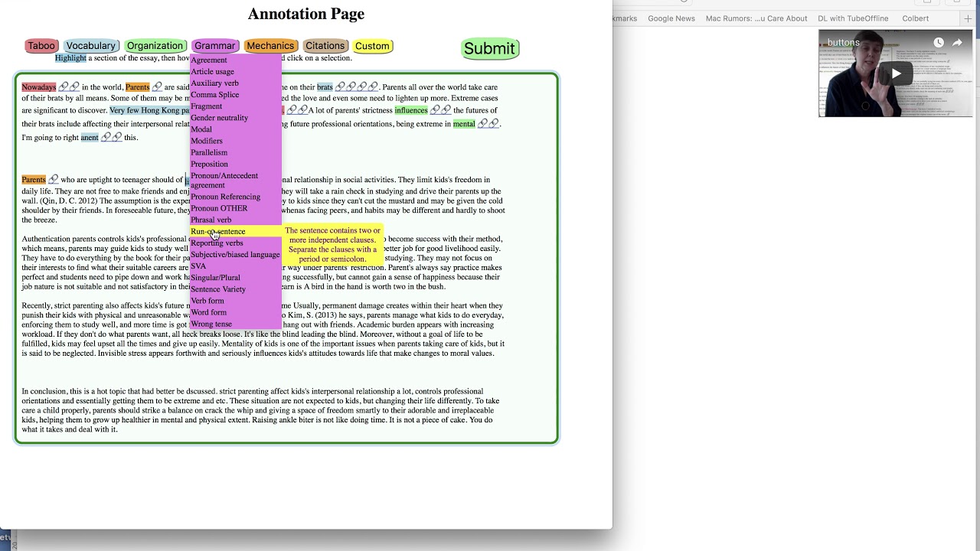Open the Custom category dropdown
980x551 pixels.
point(372,46)
